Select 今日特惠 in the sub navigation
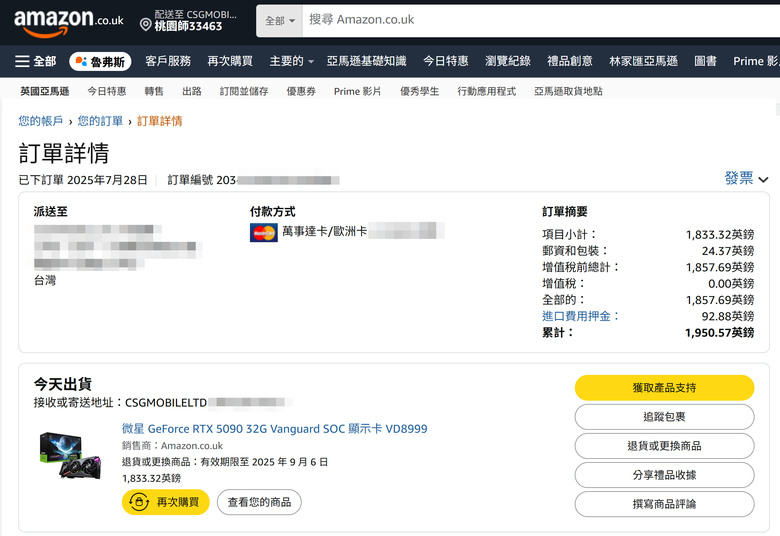 tap(107, 92)
